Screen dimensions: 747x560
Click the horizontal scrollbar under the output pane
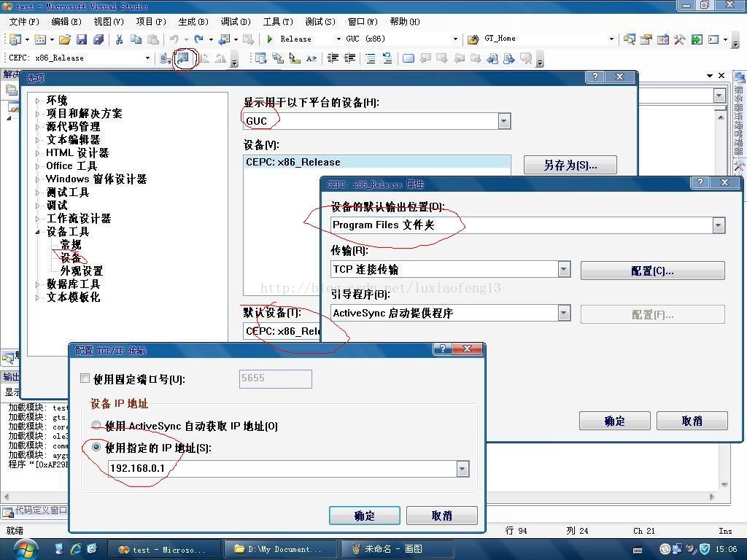point(360,497)
